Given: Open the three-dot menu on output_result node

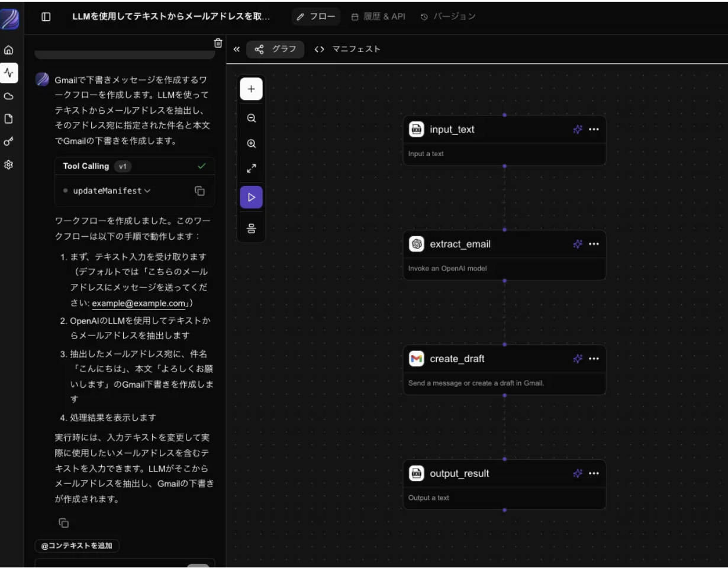Looking at the screenshot, I should (594, 473).
